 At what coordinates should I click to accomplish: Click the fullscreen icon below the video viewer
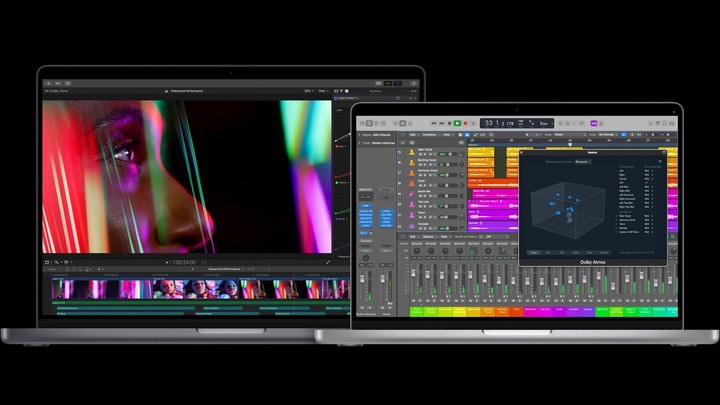328,262
